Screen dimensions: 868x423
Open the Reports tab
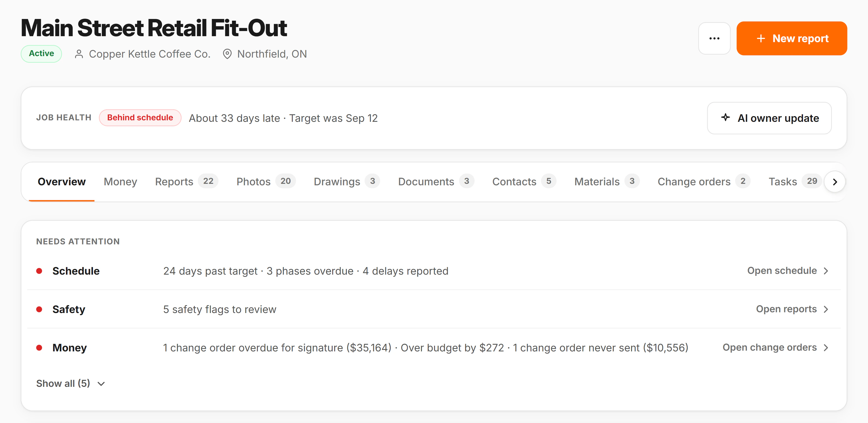point(186,182)
